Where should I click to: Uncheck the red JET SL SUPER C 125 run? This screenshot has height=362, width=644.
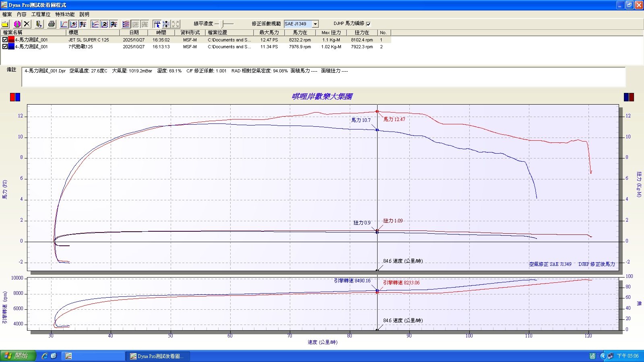coord(5,40)
